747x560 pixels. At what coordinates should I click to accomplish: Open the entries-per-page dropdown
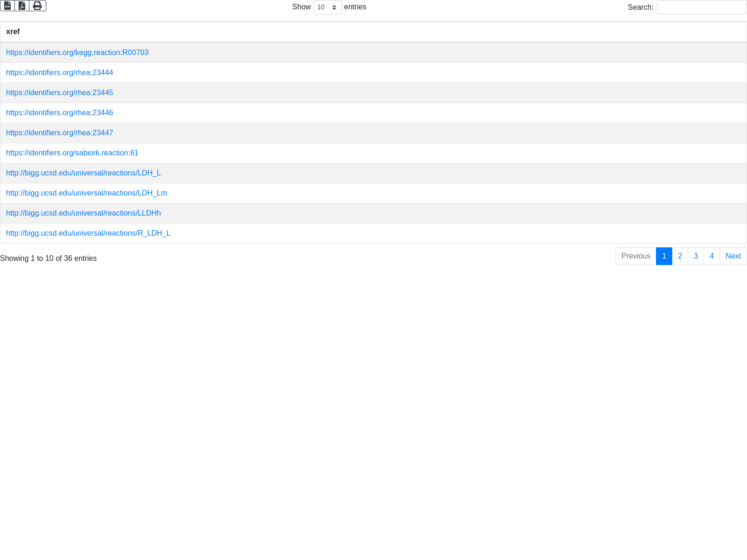click(327, 7)
